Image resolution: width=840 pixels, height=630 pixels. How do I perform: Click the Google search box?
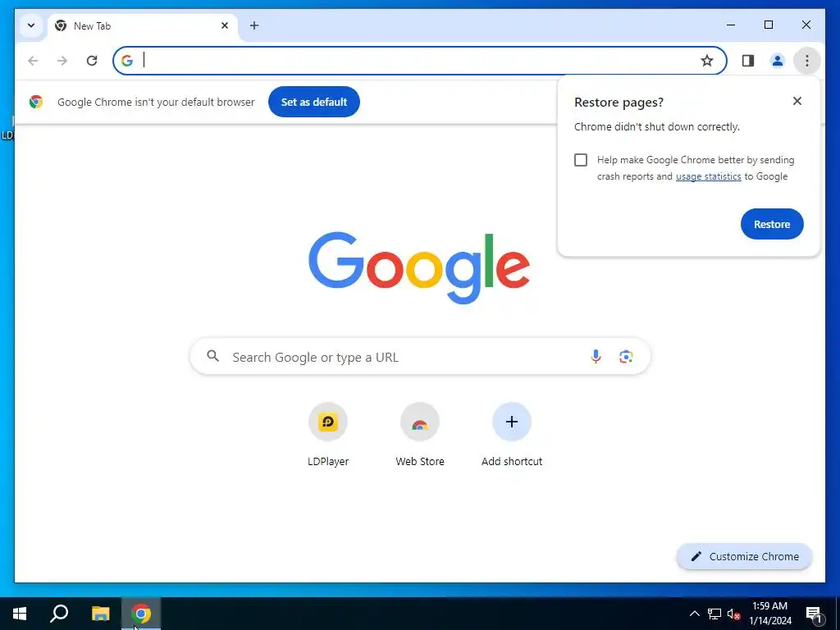[x=420, y=356]
